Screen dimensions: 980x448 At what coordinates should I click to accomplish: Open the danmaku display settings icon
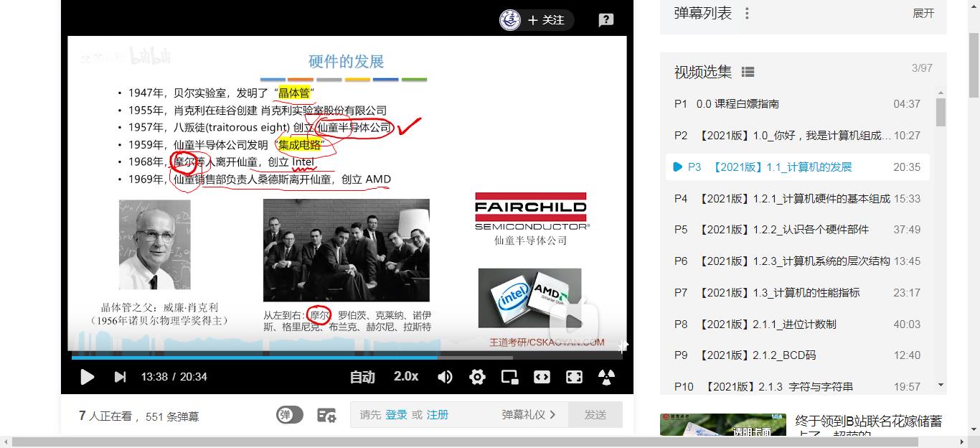coord(326,415)
